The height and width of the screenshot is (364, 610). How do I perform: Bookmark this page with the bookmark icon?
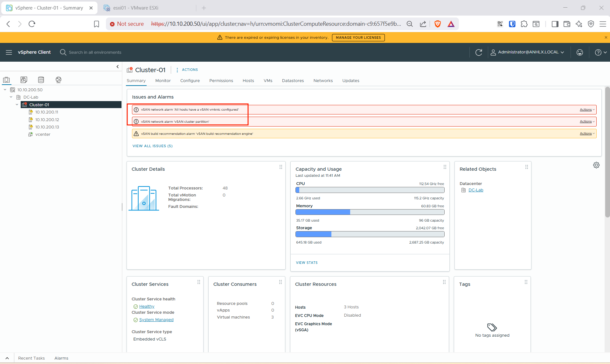point(97,24)
